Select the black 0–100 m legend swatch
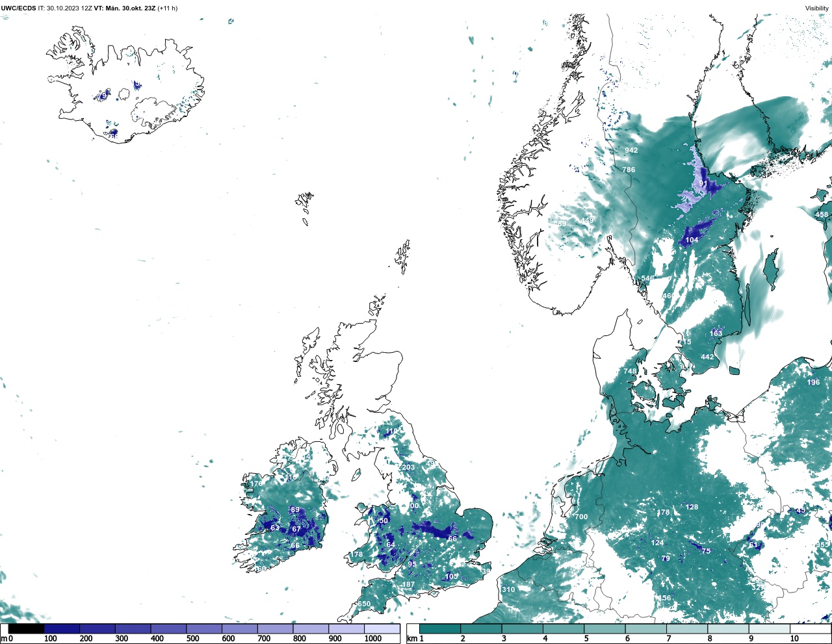The height and width of the screenshot is (644, 832). coord(27,629)
